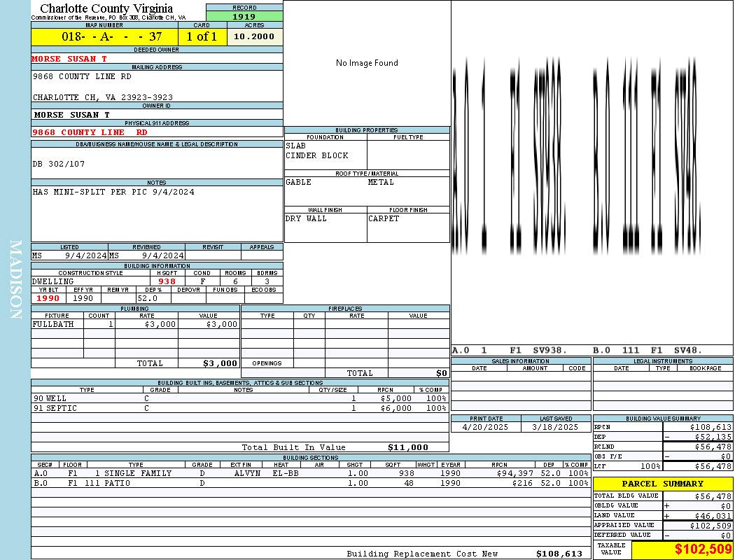Click SINGLE FAMILY building section type
This screenshot has width=735, height=560.
[x=138, y=473]
